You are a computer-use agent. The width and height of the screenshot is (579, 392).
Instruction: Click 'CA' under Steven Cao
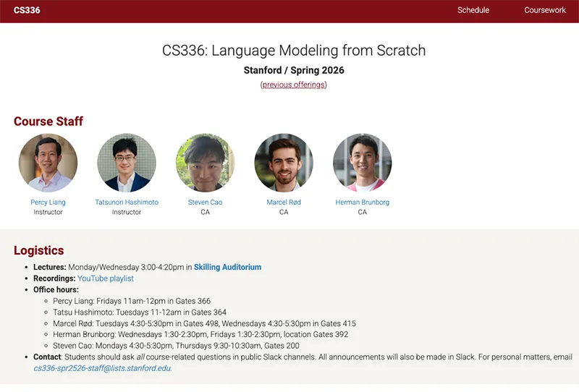(206, 212)
